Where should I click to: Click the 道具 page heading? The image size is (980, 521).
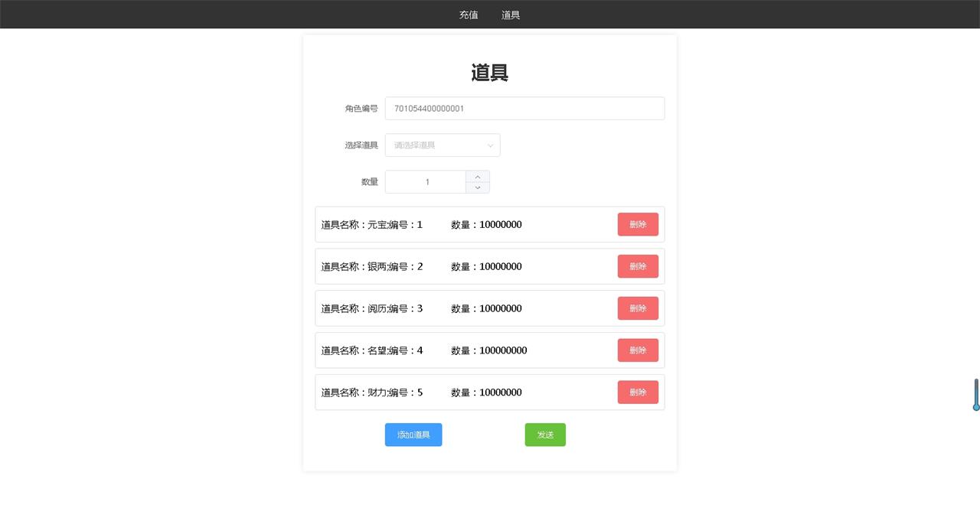click(x=490, y=73)
